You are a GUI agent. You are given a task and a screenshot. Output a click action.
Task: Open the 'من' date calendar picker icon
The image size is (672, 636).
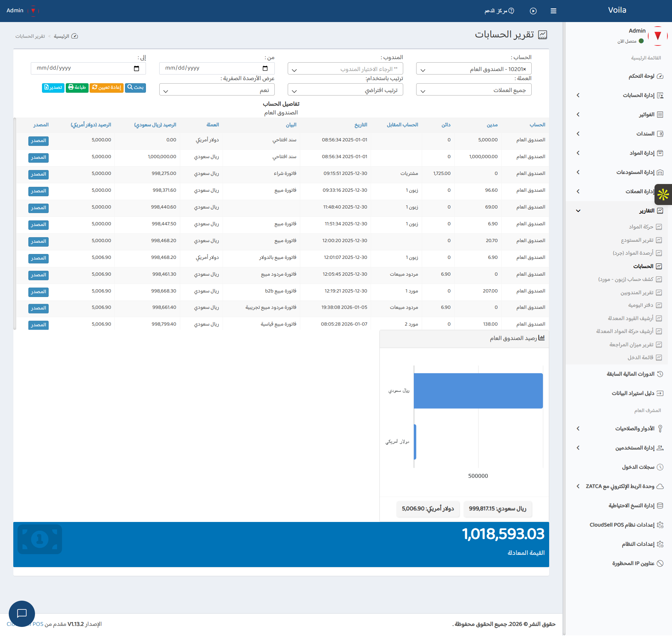[x=265, y=68]
